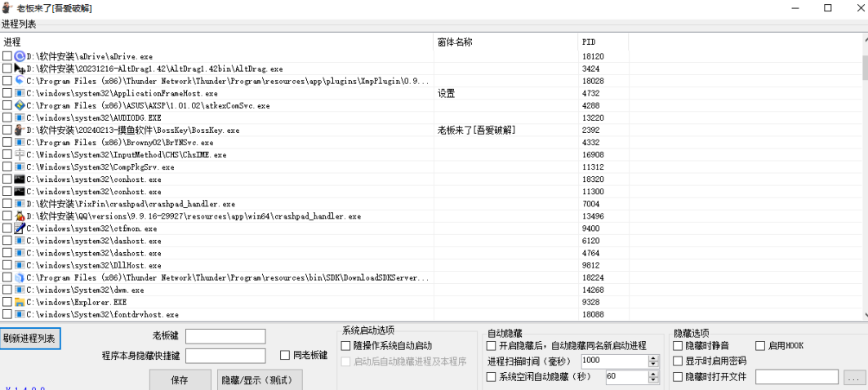Click the BossKey.exe process icon
The image size is (868, 390).
point(20,130)
